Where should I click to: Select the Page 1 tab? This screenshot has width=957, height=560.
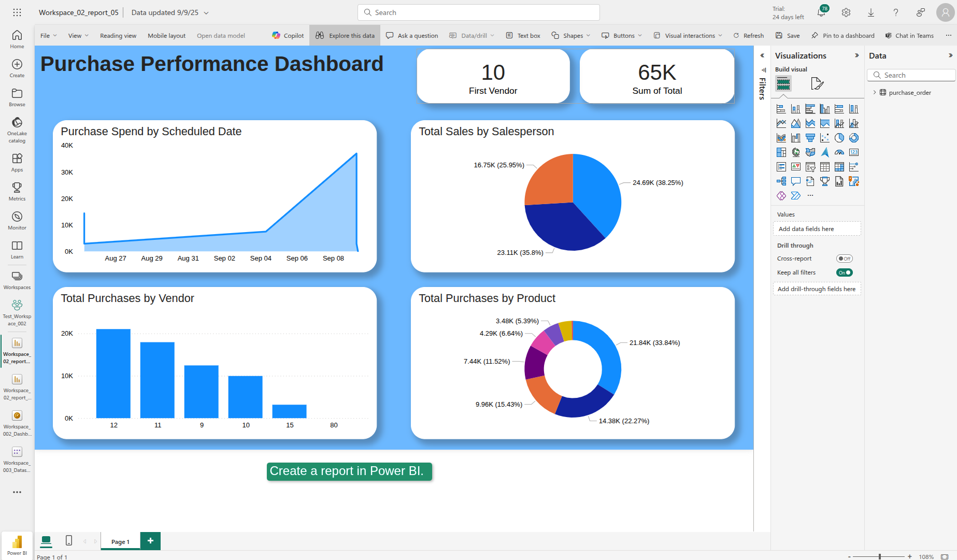[120, 541]
